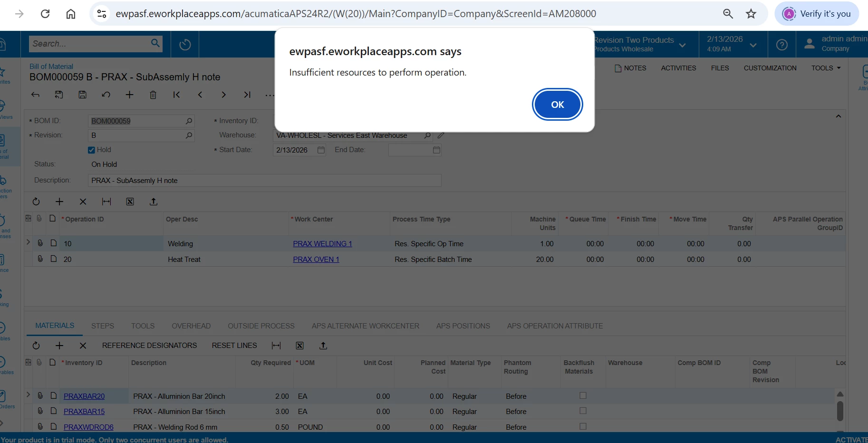Screen dimensions: 868x443
Task: Click the back arrow in form toolbar
Action: tap(35, 95)
